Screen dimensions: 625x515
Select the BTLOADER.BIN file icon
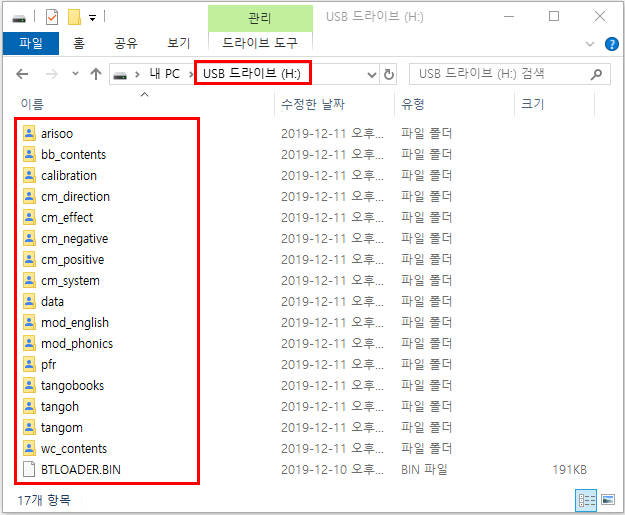point(29,469)
